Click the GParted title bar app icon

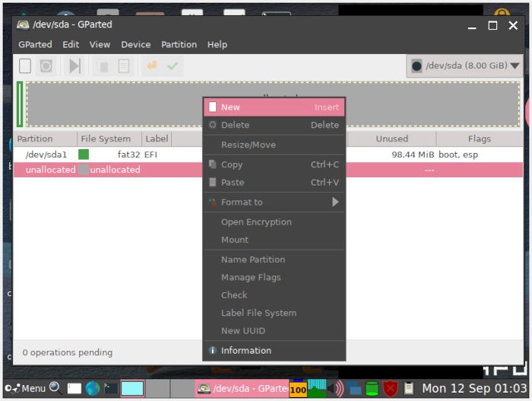pos(23,25)
